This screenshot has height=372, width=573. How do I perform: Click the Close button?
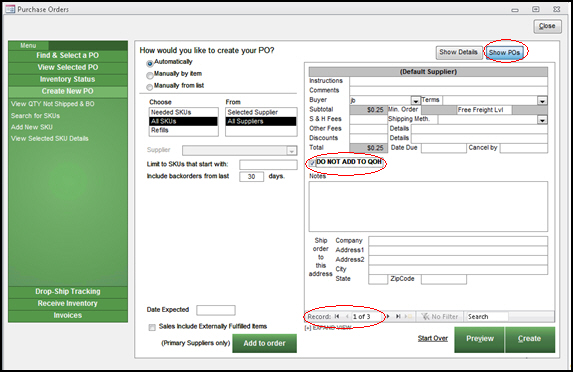pos(547,26)
